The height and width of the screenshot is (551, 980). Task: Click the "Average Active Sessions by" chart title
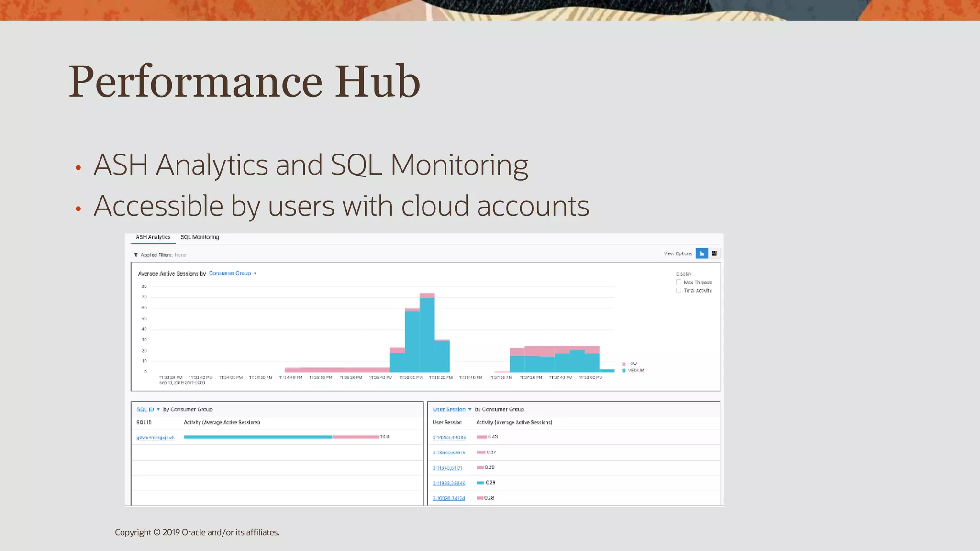tap(172, 274)
